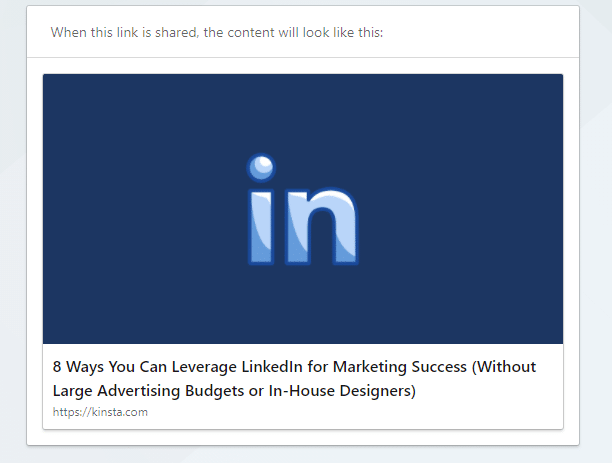This screenshot has width=612, height=463.
Task: Click the dot above the logo's "i"
Action: [262, 167]
